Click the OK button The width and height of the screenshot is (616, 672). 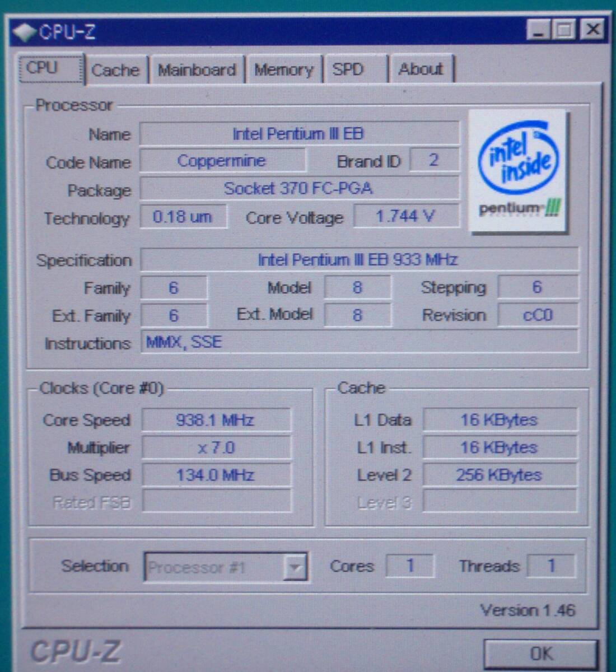pyautogui.click(x=540, y=654)
